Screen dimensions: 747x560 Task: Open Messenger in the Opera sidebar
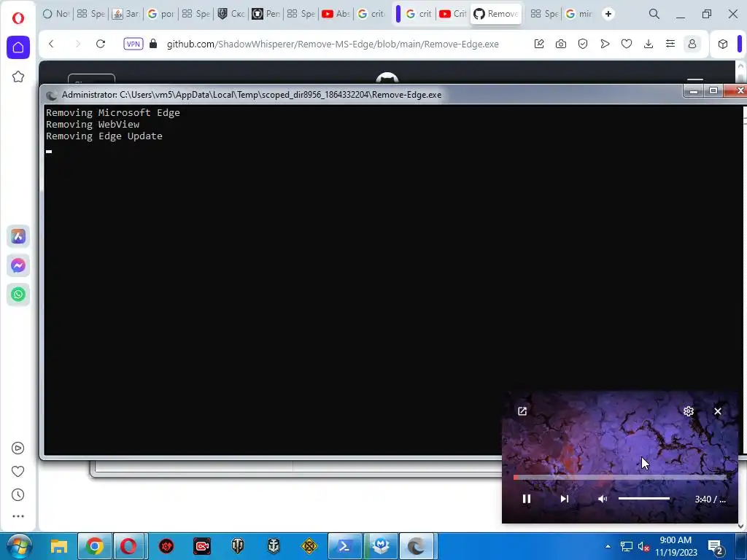click(x=18, y=265)
